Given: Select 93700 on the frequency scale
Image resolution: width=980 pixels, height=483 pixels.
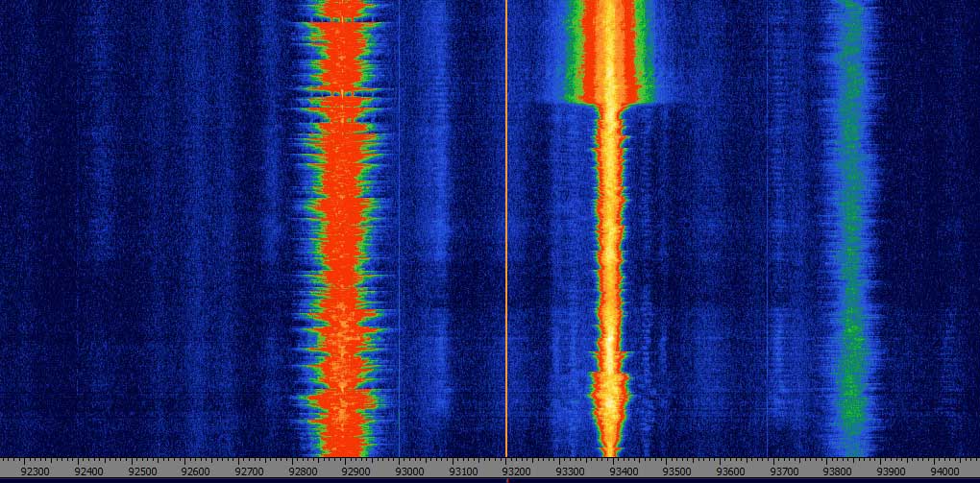Looking at the screenshot, I should 784,471.
